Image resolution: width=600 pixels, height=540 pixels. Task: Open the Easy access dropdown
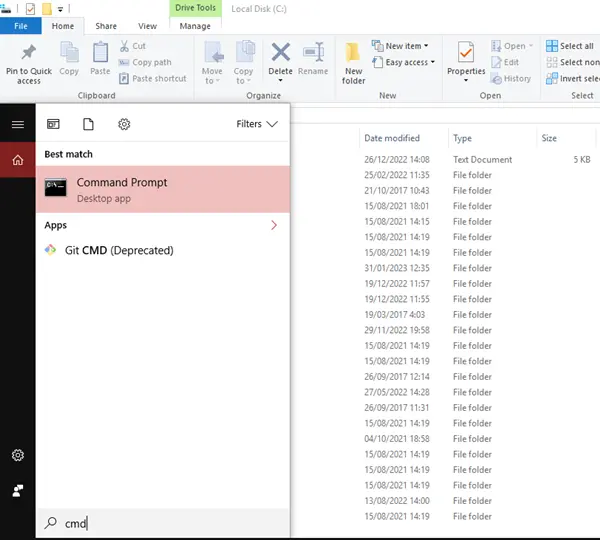(404, 62)
